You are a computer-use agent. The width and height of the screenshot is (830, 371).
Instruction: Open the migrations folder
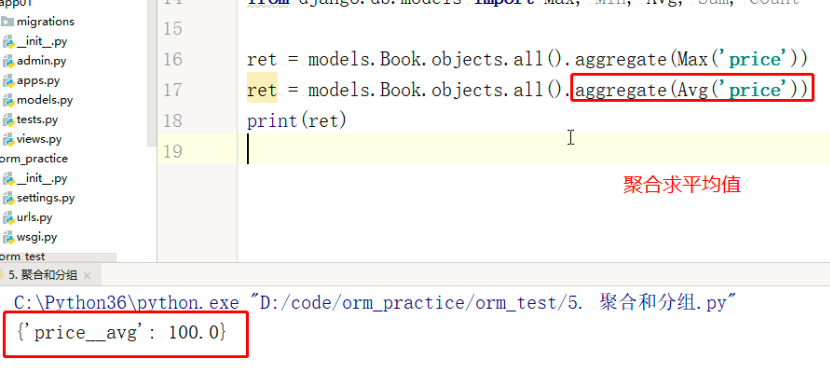tap(45, 22)
